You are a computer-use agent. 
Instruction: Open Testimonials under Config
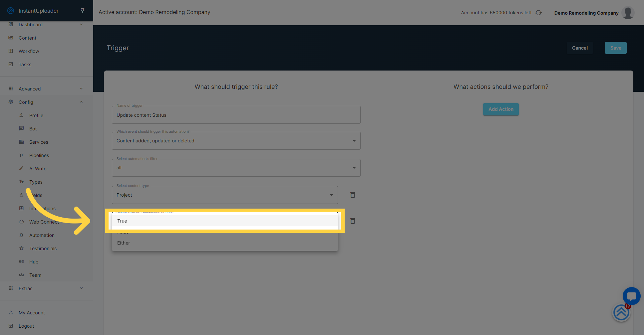pyautogui.click(x=43, y=249)
